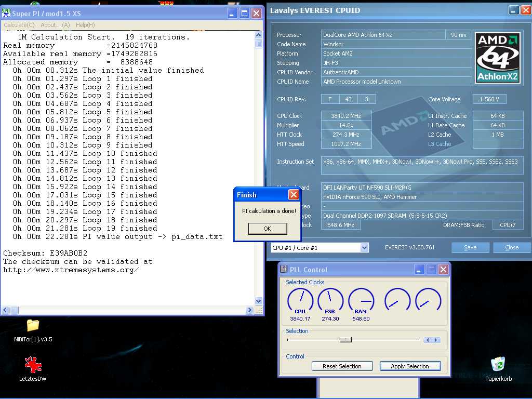532x399 pixels.
Task: Click the up arrow of Super PI vertical scrollbar
Action: pyautogui.click(x=259, y=35)
